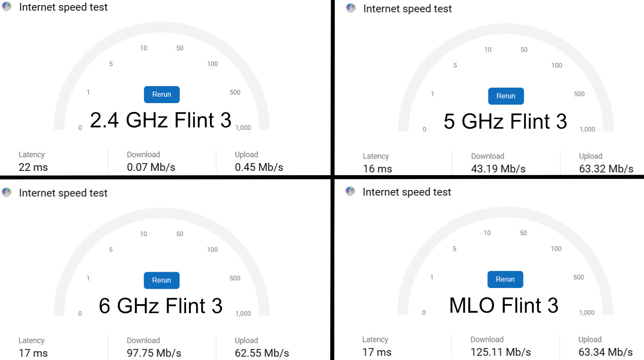Click the 16 ms latency reading
Screen dimensions: 644x360
pos(377,169)
